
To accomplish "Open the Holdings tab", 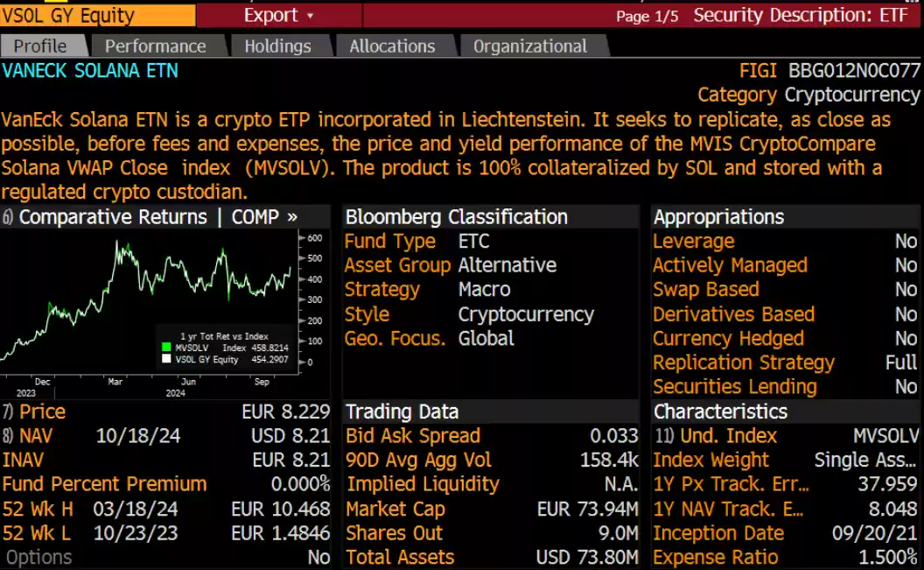I will [x=277, y=46].
